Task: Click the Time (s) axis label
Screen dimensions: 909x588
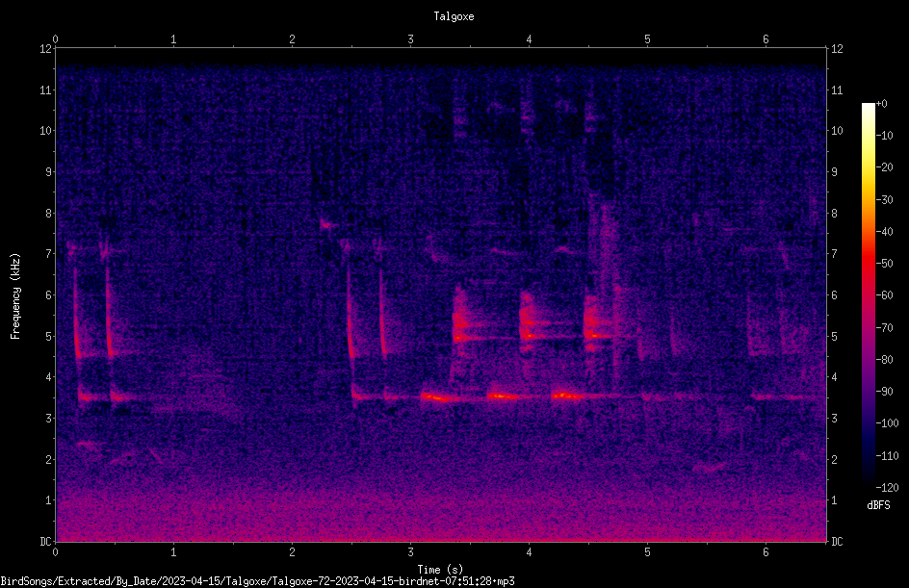Action: [441, 570]
